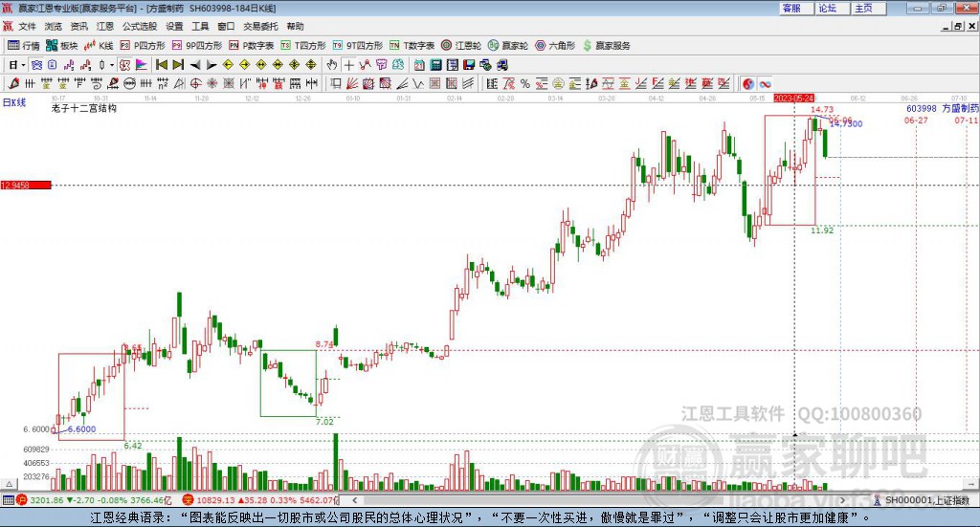Open the 帮助 menu
The image size is (980, 527).
(x=295, y=26)
